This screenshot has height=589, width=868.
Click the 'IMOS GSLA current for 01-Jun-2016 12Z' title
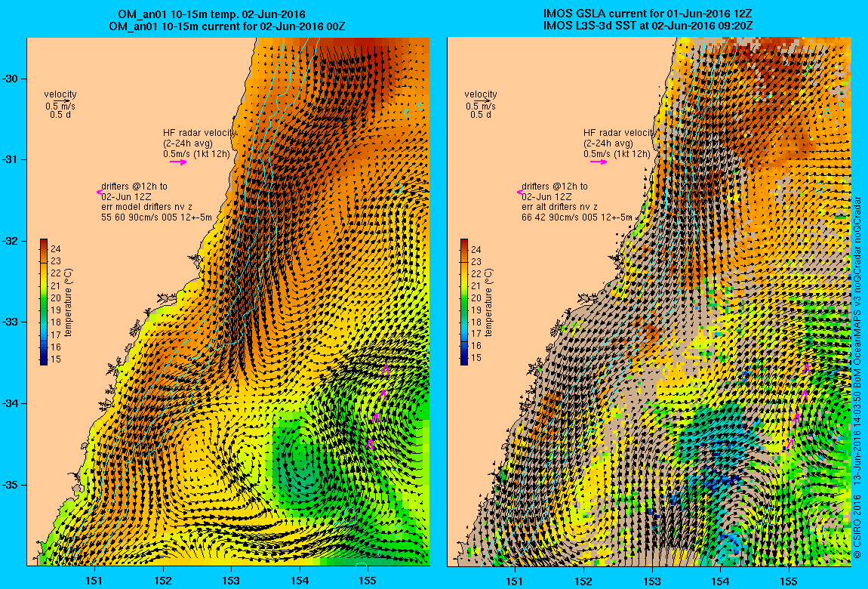click(x=648, y=14)
